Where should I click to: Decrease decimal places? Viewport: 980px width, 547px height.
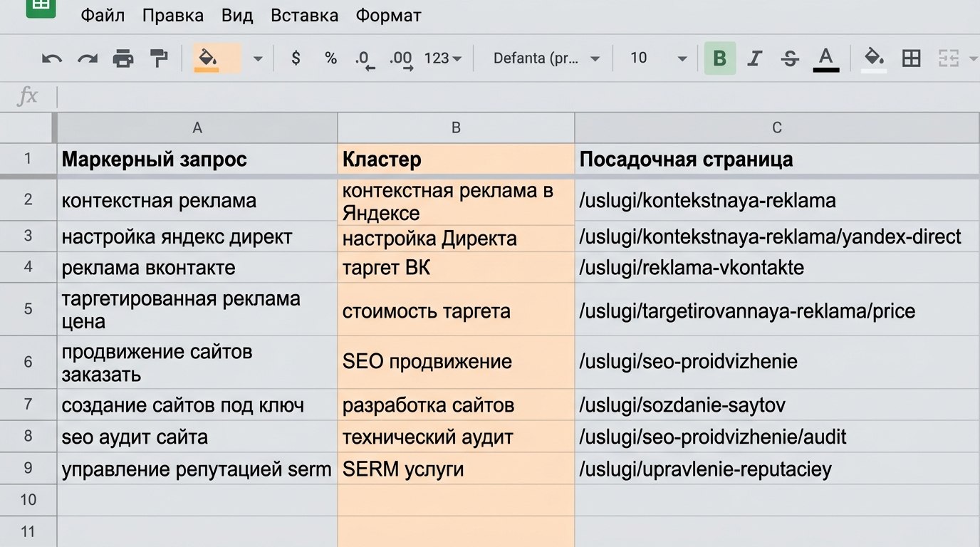(365, 60)
